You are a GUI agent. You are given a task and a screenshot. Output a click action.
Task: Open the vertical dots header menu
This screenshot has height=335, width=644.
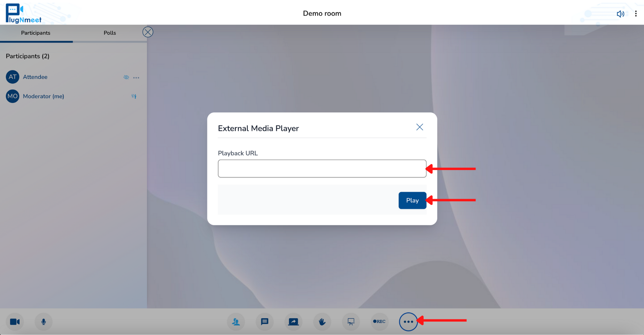(x=636, y=14)
